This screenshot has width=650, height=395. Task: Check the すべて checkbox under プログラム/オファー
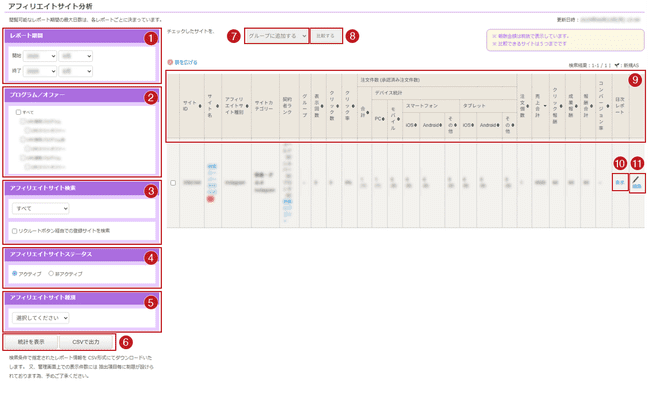click(x=18, y=112)
